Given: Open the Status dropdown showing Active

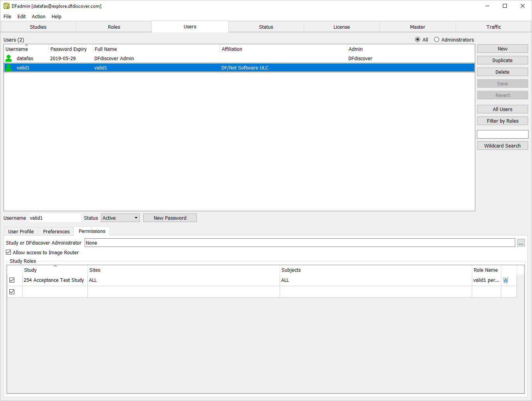Looking at the screenshot, I should pos(120,218).
